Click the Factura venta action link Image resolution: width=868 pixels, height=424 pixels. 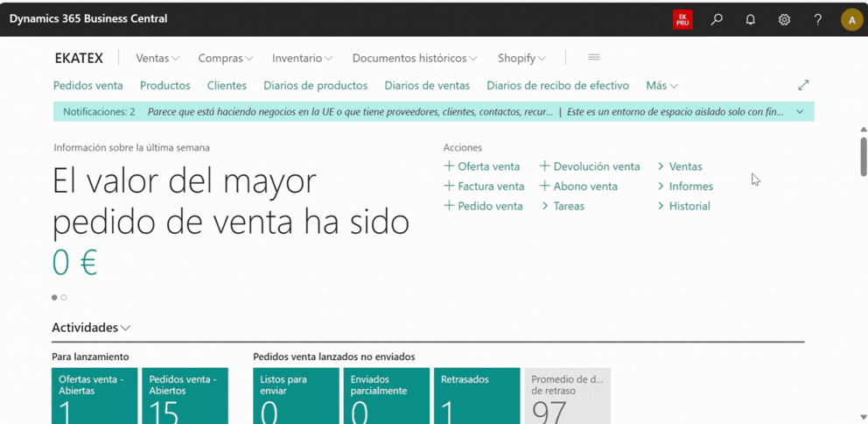click(x=484, y=187)
